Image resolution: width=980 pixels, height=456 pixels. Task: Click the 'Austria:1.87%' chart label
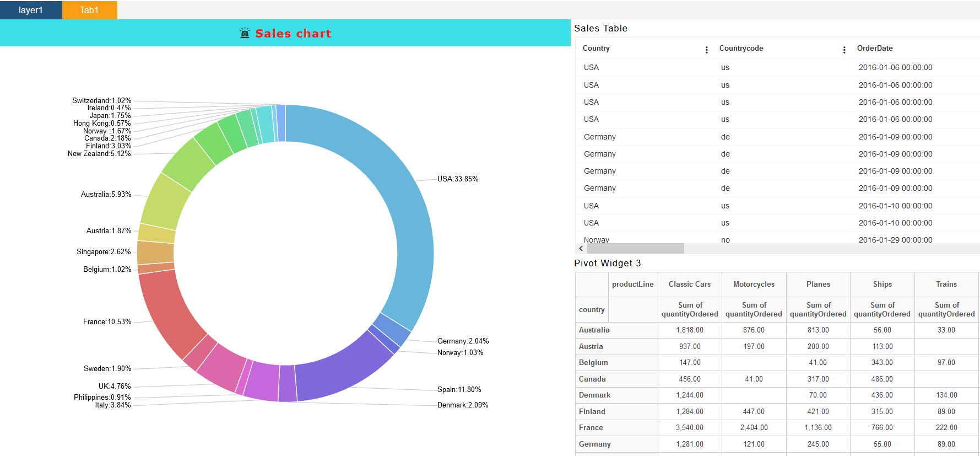tap(109, 230)
